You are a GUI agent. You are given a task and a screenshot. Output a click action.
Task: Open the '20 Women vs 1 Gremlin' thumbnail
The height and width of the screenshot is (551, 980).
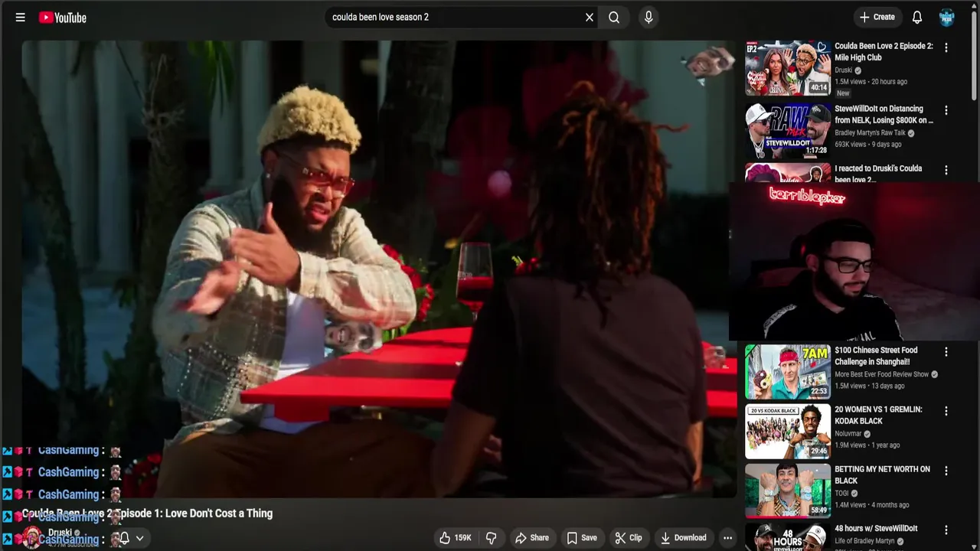788,431
